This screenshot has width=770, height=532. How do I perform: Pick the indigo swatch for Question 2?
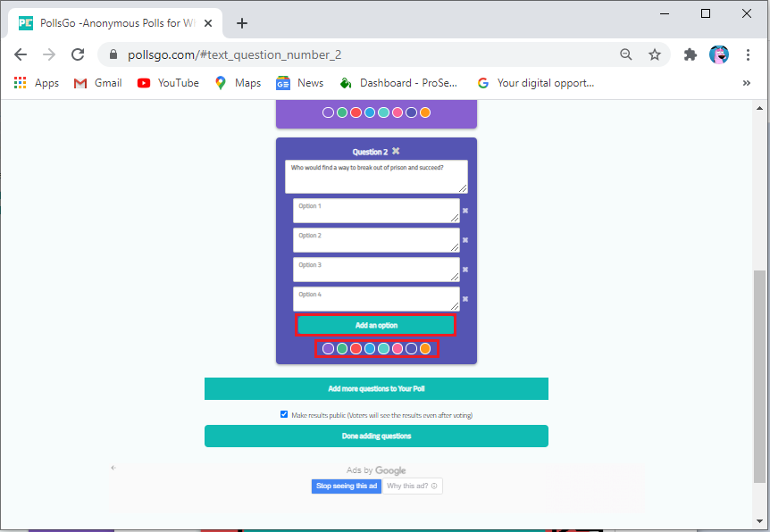click(x=411, y=348)
